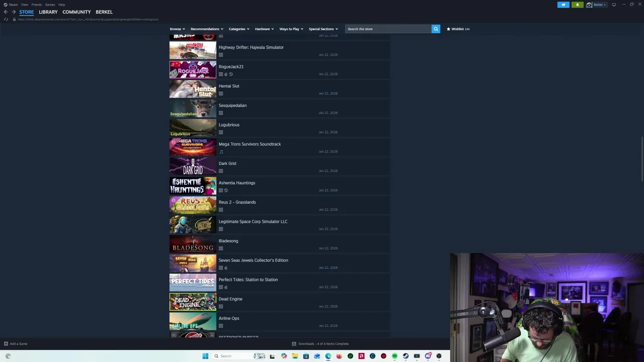
Task: Click the Ashentia Hauntings thumbnail
Action: click(193, 186)
